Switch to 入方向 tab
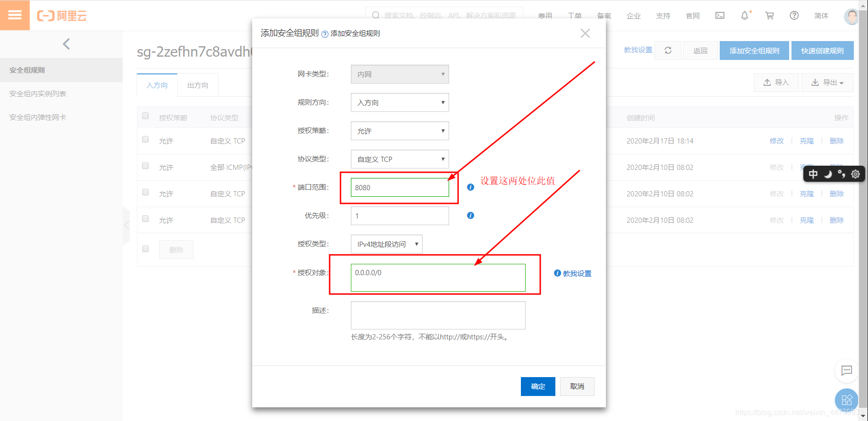This screenshot has height=421, width=868. pos(157,85)
